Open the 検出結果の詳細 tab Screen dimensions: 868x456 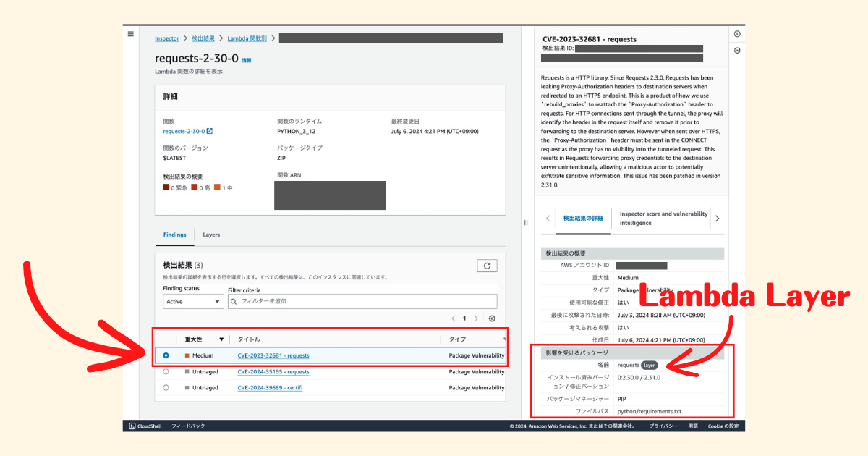(583, 219)
